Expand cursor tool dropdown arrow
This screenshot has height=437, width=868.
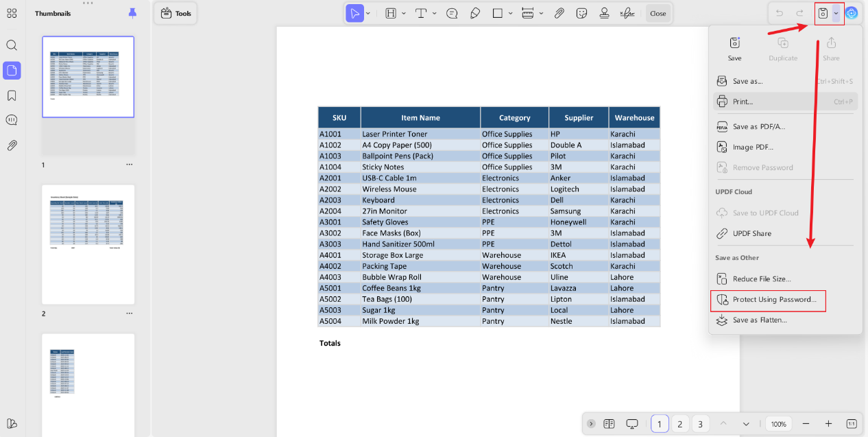tap(369, 13)
